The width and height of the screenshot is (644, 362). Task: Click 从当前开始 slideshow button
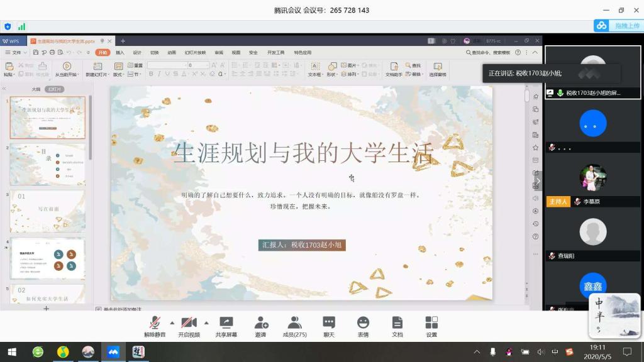(66, 69)
